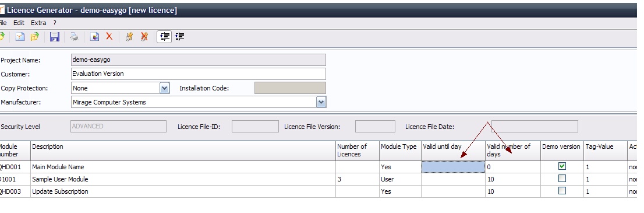Image resolution: width=644 pixels, height=213 pixels.
Task: Click the printer icon in toolbar
Action: pos(74,37)
